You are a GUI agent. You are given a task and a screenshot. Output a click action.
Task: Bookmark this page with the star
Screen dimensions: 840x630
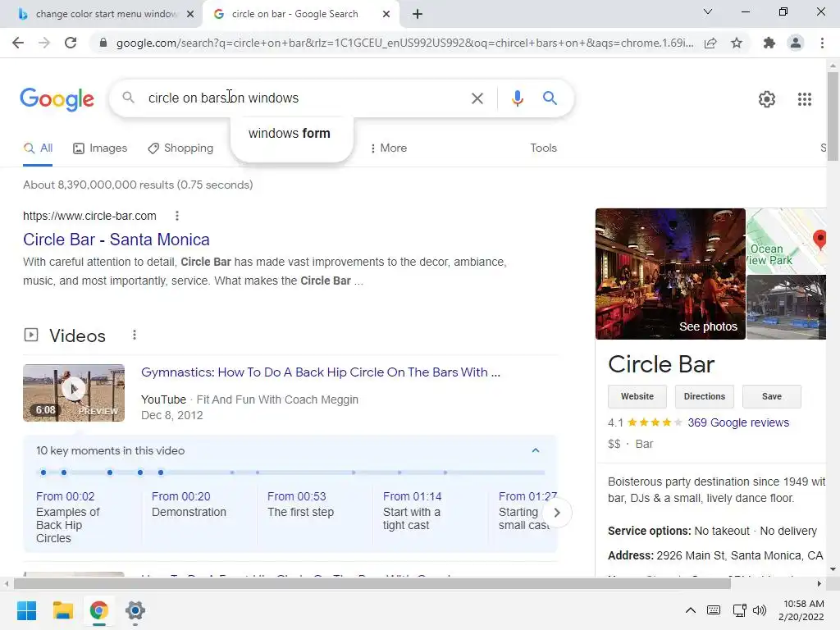737,43
